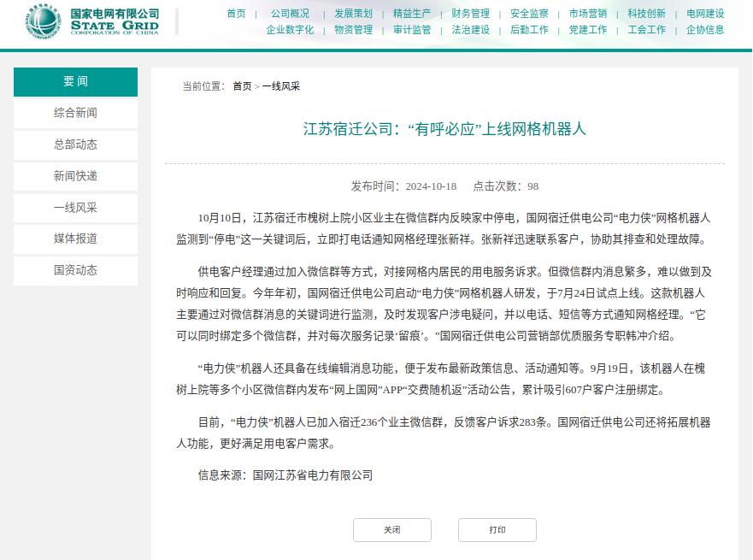Click 电网建设 in the top menu

coord(705,14)
